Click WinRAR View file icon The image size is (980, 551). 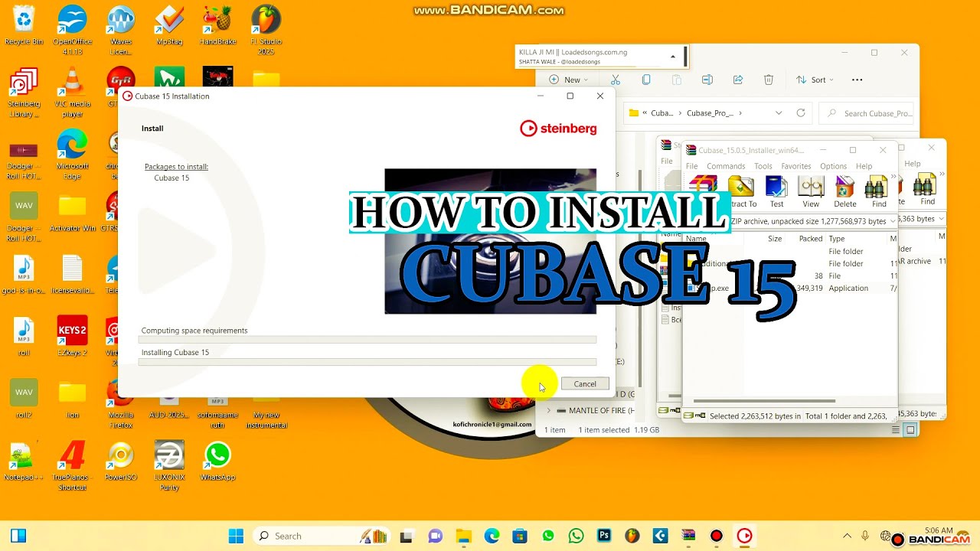[811, 191]
